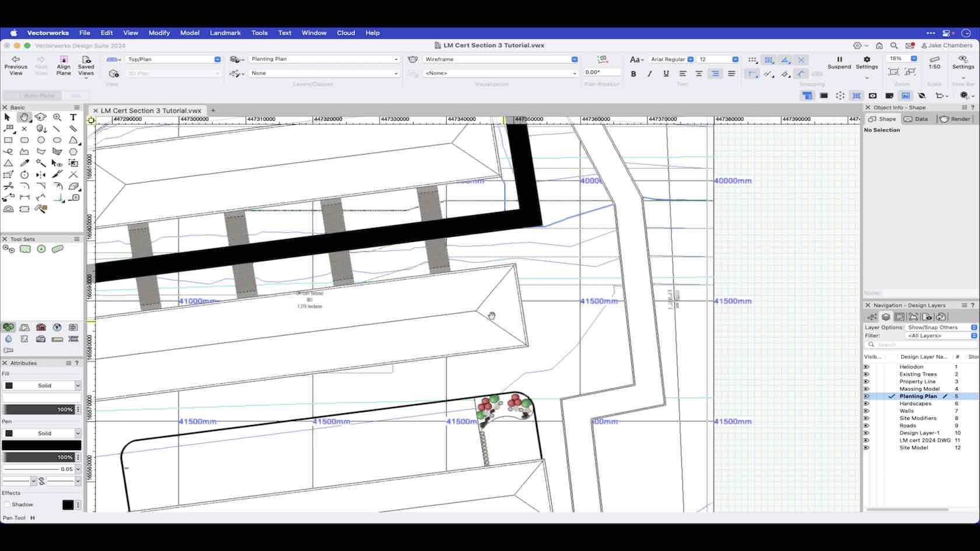Enable the Shadow effect checkbox
This screenshot has height=551, width=980.
7,504
